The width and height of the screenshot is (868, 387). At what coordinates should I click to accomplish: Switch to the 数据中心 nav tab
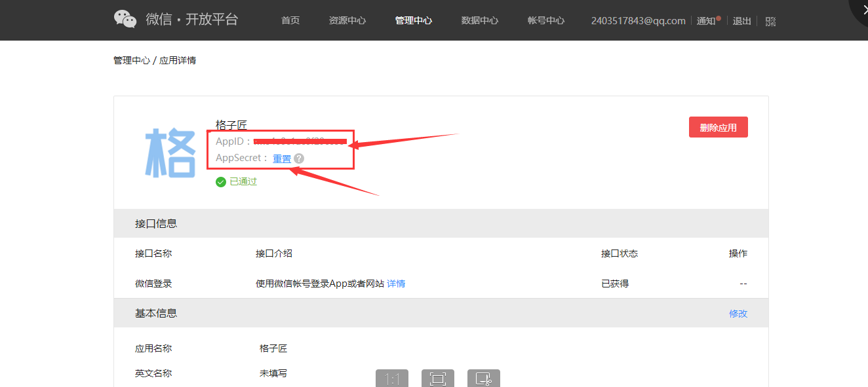[480, 20]
